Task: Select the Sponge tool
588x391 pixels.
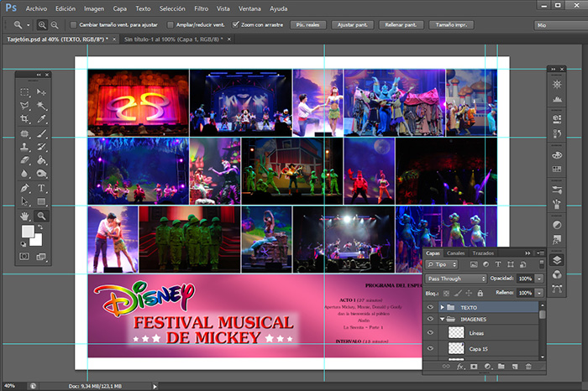Action: point(41,174)
